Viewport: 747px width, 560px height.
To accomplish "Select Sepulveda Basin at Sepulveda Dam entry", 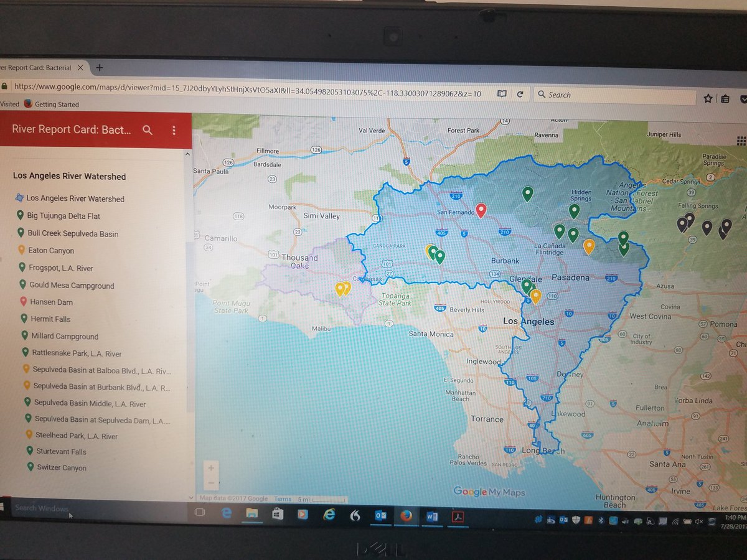I will click(96, 420).
